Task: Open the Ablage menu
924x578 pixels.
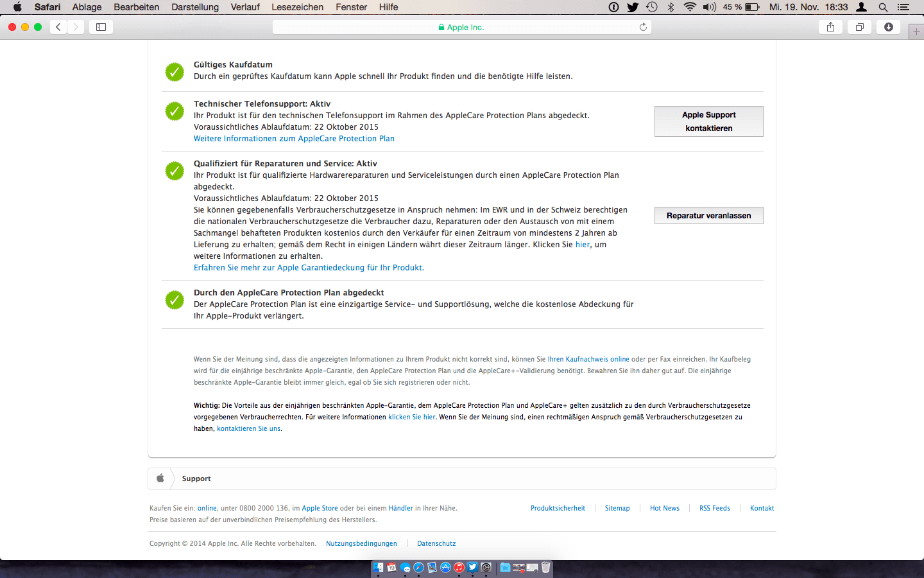Action: coord(87,7)
